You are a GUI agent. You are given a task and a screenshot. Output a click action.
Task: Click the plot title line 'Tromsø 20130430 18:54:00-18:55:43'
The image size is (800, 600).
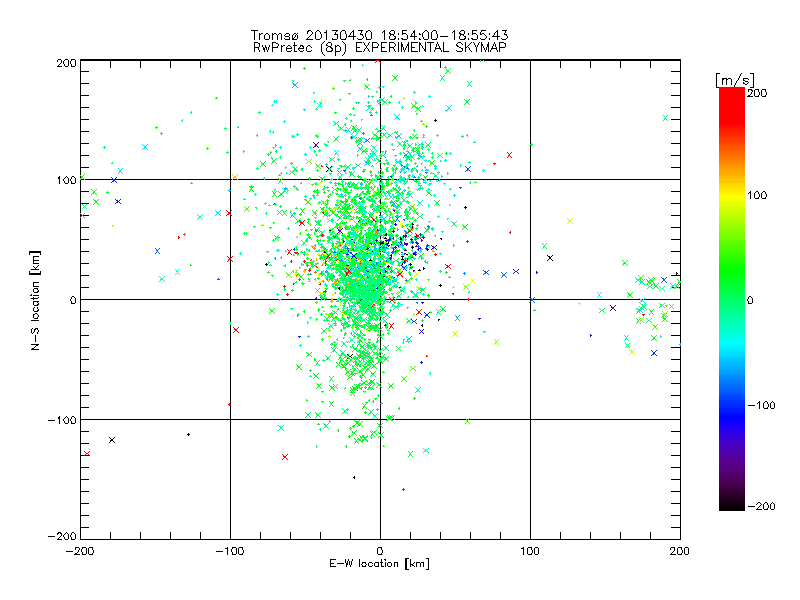pos(379,35)
